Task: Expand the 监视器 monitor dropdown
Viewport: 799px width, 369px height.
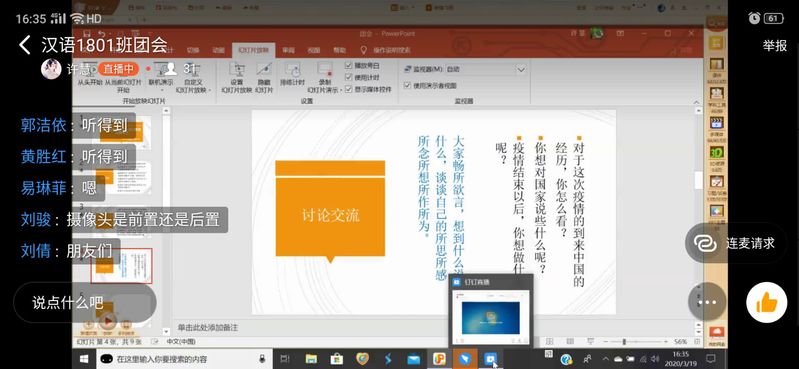Action: tap(521, 69)
